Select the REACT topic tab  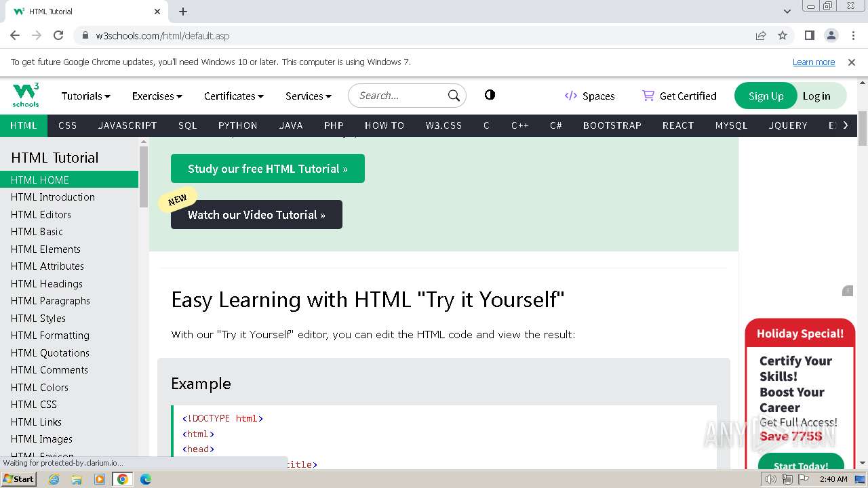pyautogui.click(x=678, y=125)
